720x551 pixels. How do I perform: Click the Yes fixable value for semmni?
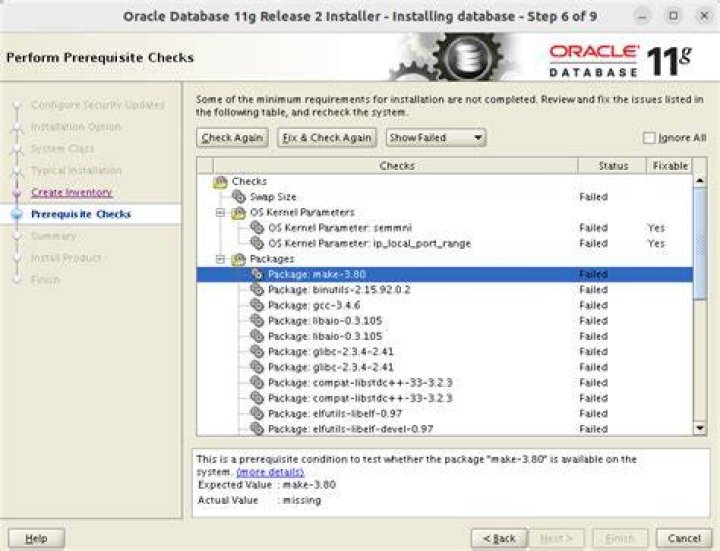[x=656, y=228]
